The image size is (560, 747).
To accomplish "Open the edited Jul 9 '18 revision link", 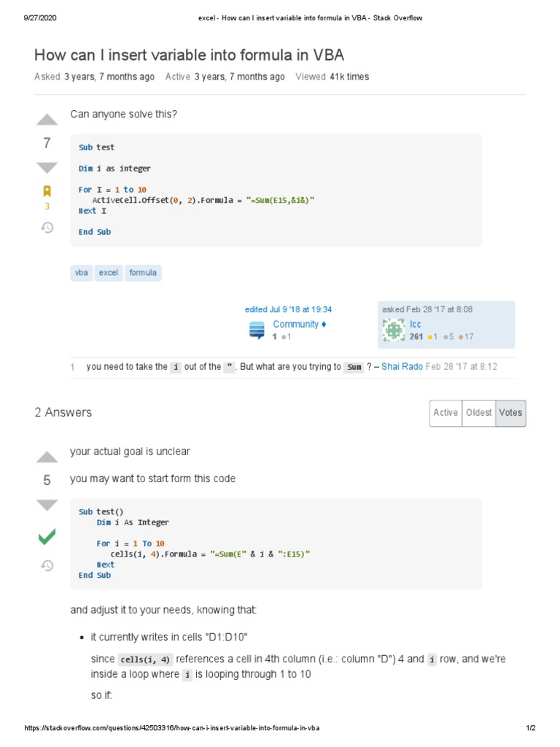I will [288, 309].
